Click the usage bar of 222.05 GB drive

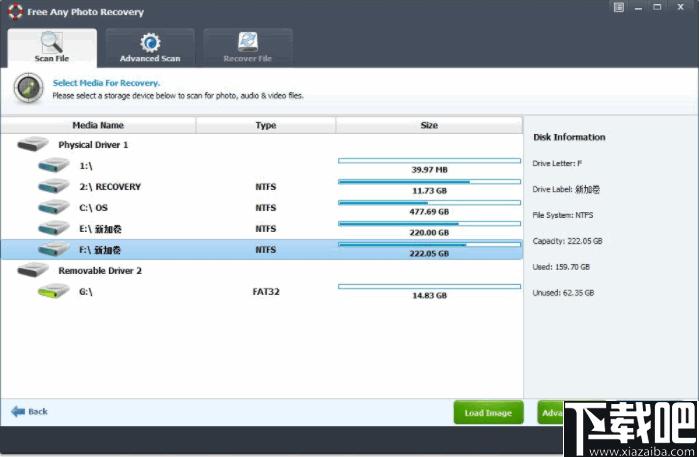(x=429, y=244)
